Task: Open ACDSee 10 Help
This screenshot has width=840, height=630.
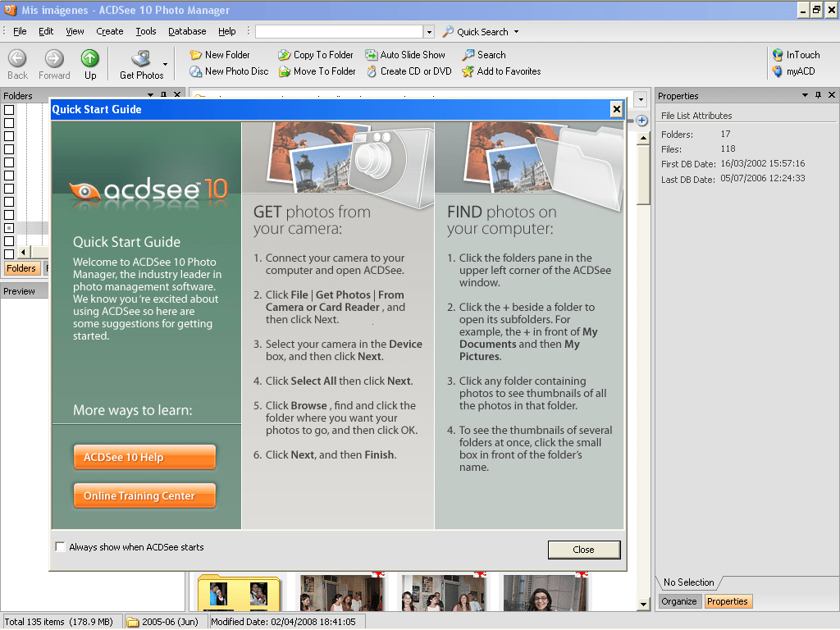Action: (144, 457)
